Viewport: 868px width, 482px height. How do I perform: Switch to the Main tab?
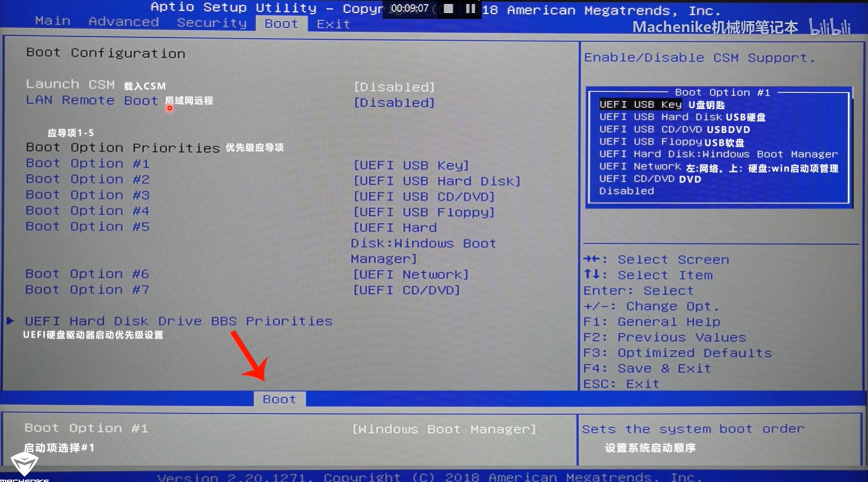pyautogui.click(x=53, y=21)
